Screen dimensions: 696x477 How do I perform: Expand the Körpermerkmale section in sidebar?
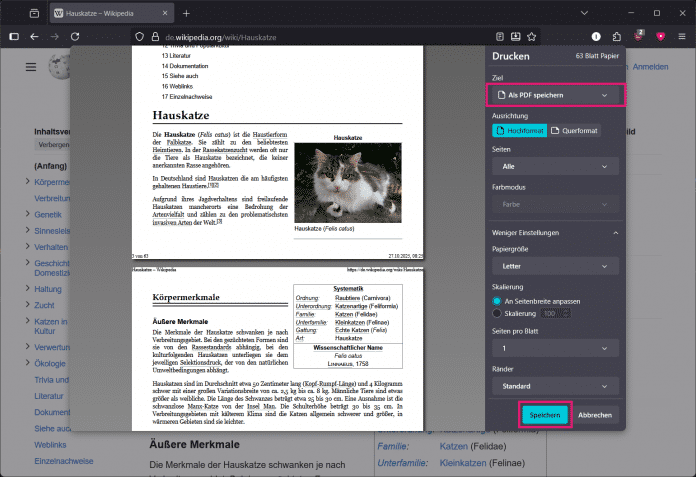[28, 181]
